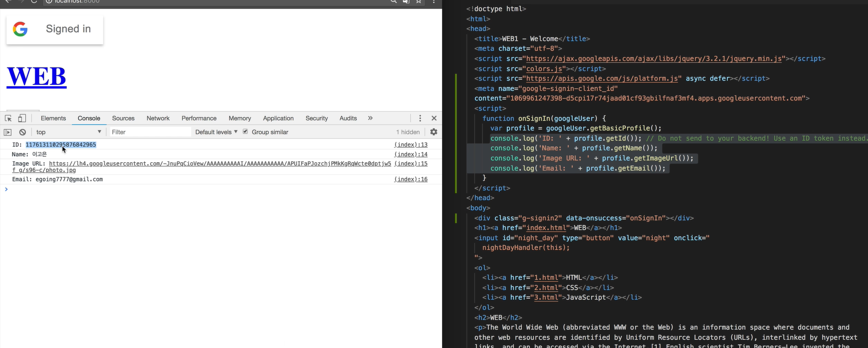Click colors.js script source in editor
868x348 pixels.
(x=544, y=69)
